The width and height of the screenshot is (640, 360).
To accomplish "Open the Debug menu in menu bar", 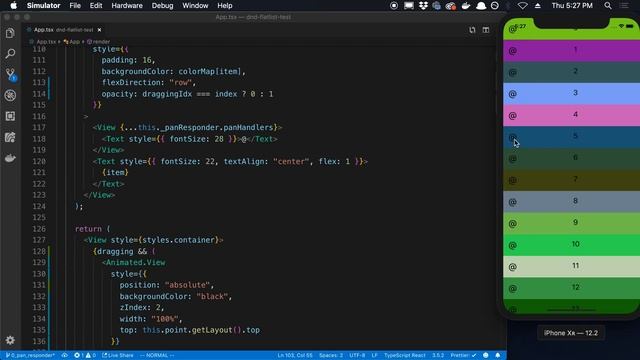I will coord(162,6).
